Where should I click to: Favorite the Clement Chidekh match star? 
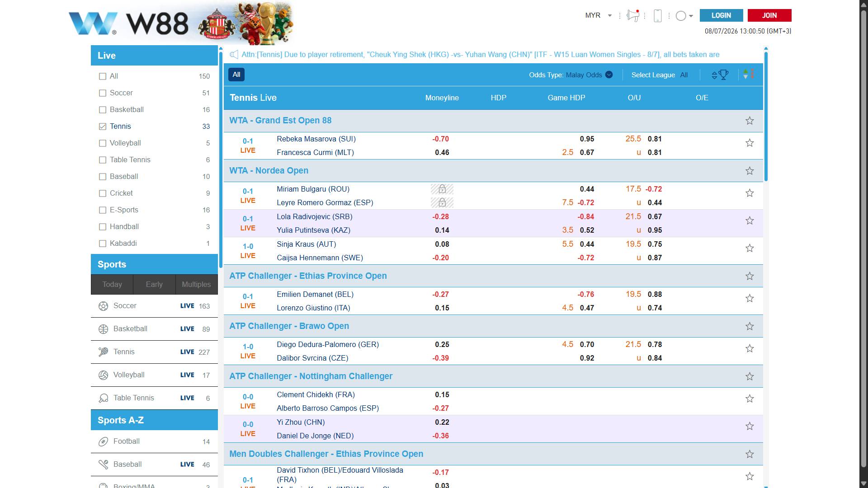tap(750, 399)
